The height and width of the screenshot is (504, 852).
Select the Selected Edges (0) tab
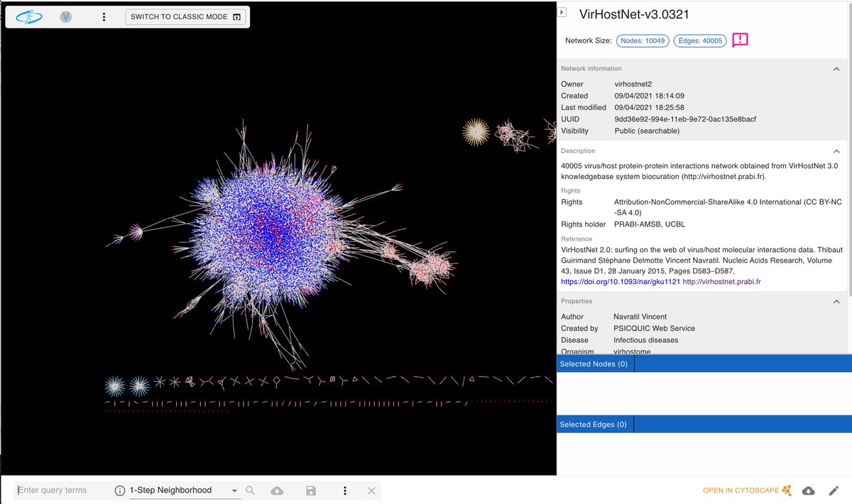594,424
